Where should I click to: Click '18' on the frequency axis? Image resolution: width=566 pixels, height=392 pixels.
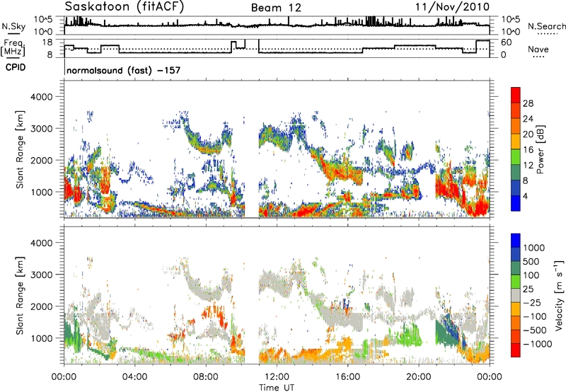tap(47, 42)
